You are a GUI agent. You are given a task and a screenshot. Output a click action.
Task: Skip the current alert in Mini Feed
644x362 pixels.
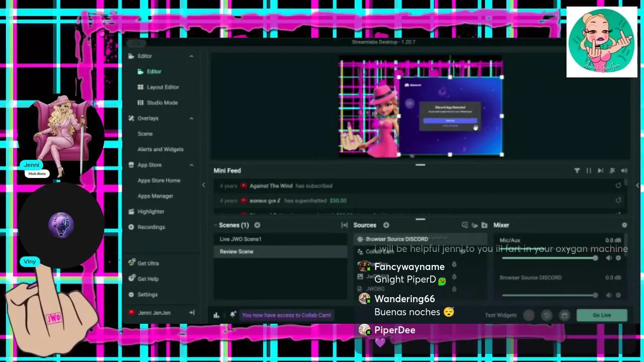click(x=600, y=171)
